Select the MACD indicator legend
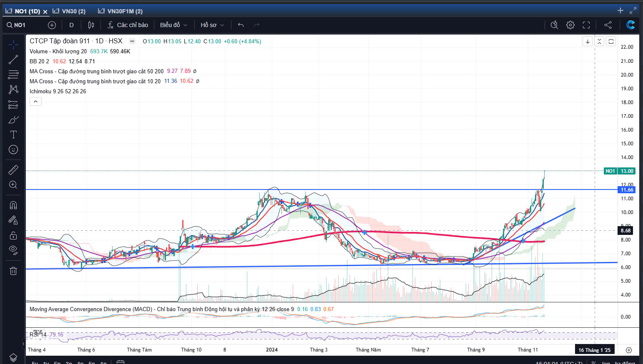The height and width of the screenshot is (364, 643). [x=161, y=309]
